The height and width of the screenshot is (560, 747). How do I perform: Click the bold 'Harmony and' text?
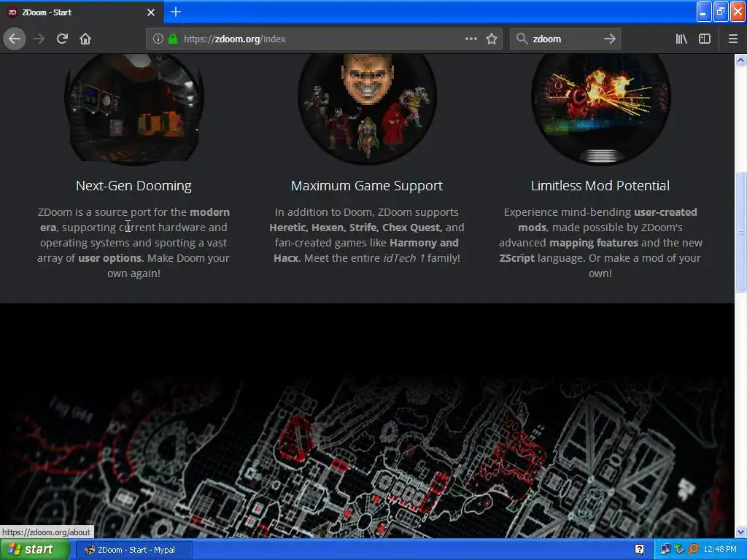pos(424,243)
